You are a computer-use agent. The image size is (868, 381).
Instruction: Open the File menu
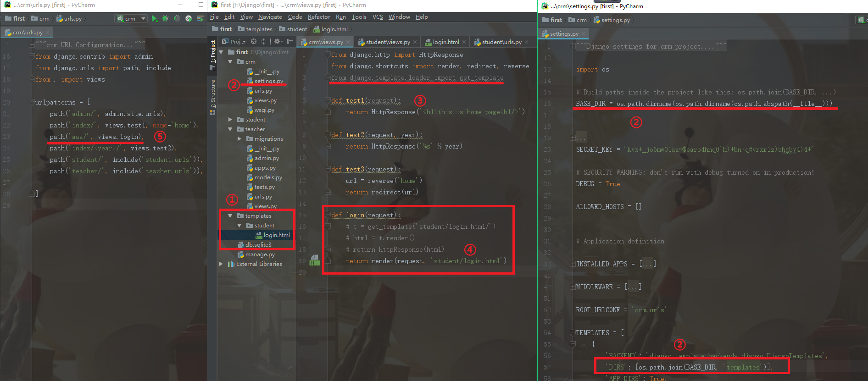(214, 17)
